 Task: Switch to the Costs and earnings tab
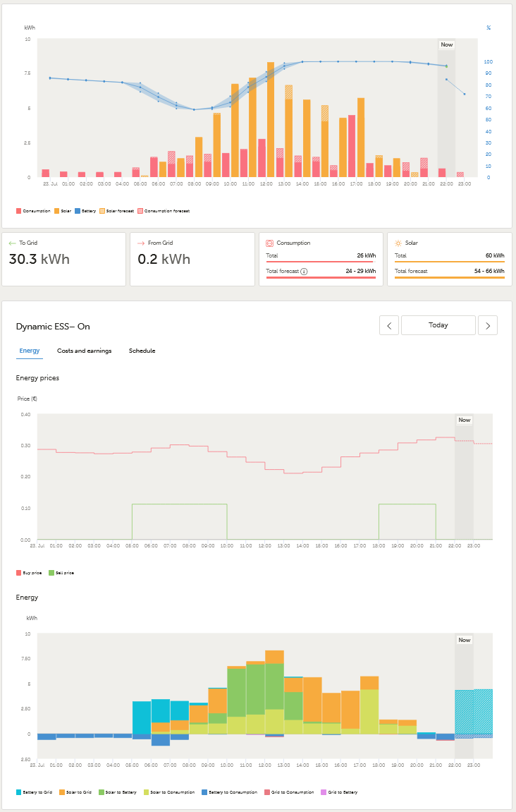(x=84, y=351)
